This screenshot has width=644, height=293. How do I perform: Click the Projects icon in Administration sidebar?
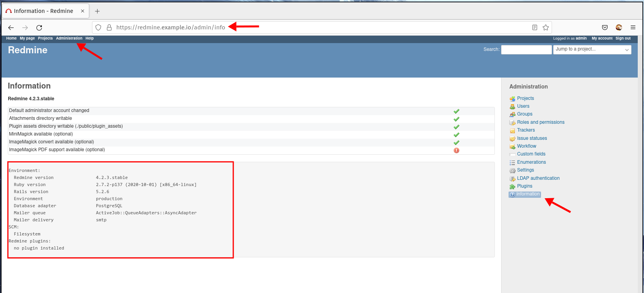tap(512, 99)
